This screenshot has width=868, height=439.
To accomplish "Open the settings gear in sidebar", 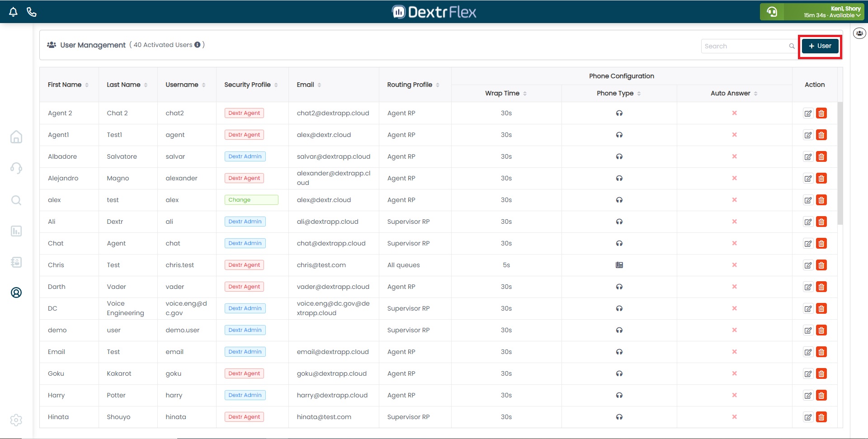I will click(16, 420).
